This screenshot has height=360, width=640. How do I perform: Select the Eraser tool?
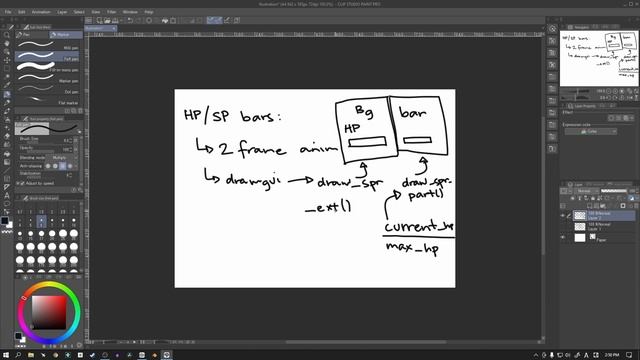(x=7, y=136)
